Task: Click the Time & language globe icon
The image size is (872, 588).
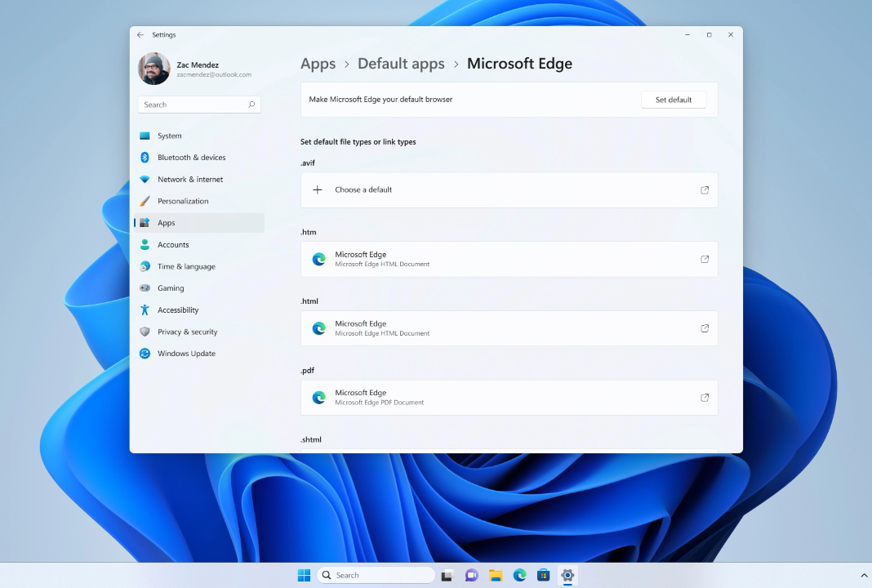Action: [x=145, y=266]
